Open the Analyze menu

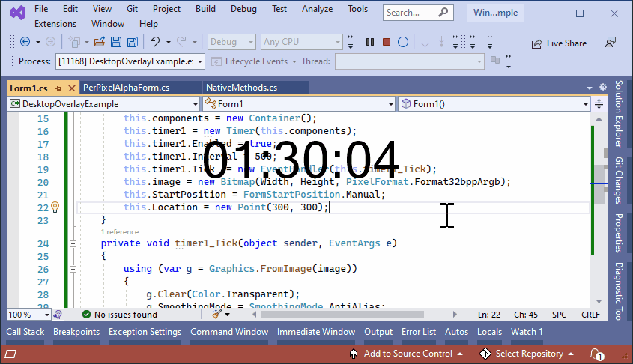318,9
